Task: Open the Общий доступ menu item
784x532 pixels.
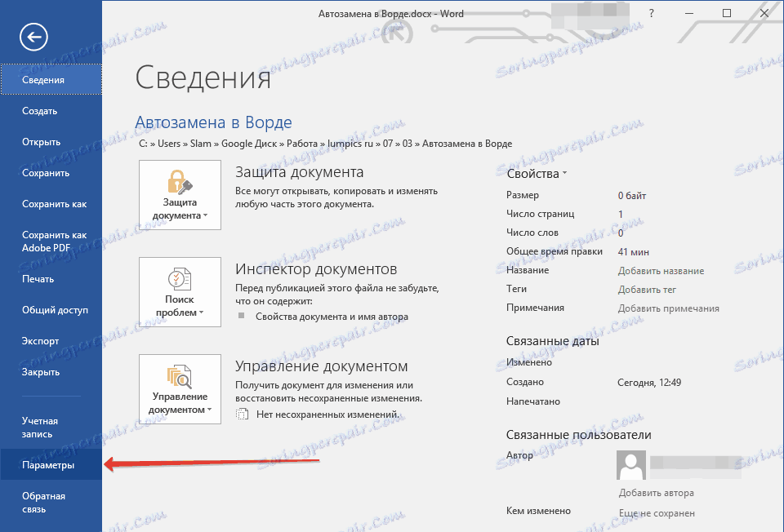Action: click(x=51, y=310)
